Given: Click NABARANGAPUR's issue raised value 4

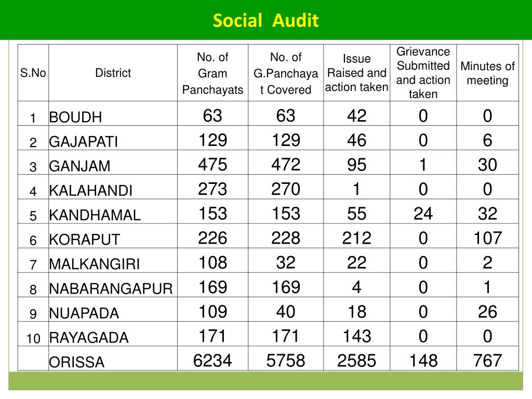Looking at the screenshot, I should click(356, 287).
